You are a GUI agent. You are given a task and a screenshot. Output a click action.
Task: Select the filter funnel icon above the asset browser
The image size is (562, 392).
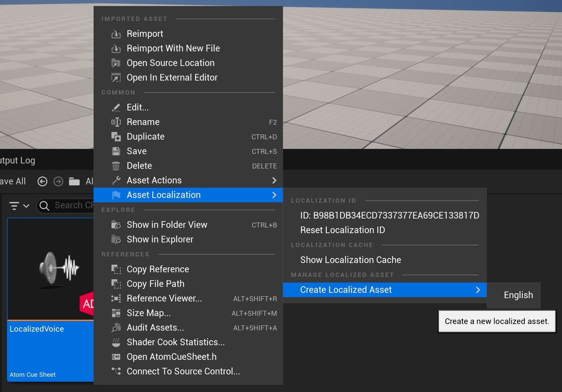coord(14,205)
